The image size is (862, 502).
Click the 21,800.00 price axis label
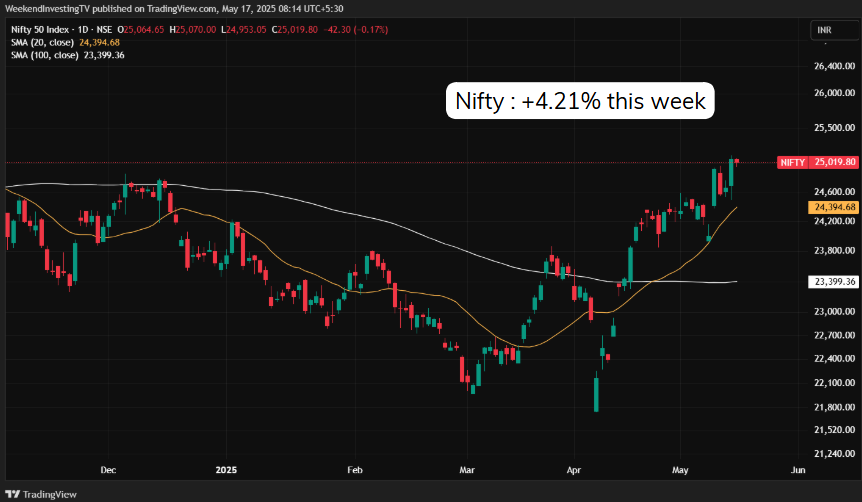coord(835,407)
